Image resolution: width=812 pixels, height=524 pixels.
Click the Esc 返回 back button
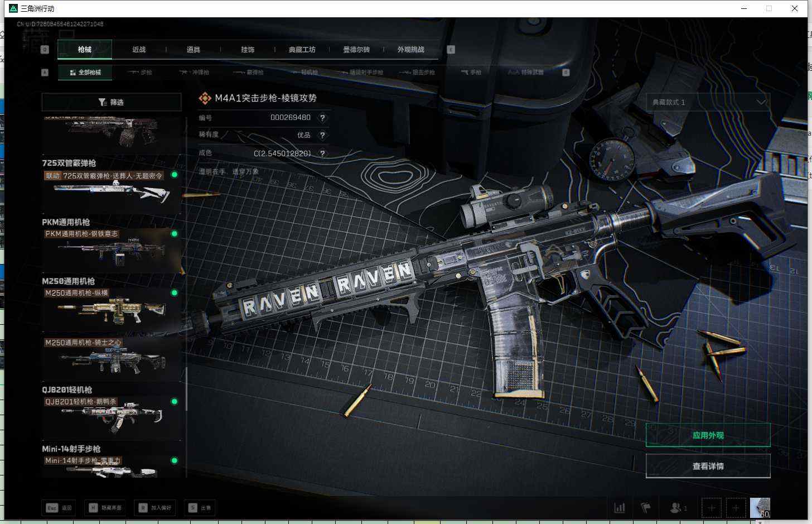pyautogui.click(x=59, y=508)
